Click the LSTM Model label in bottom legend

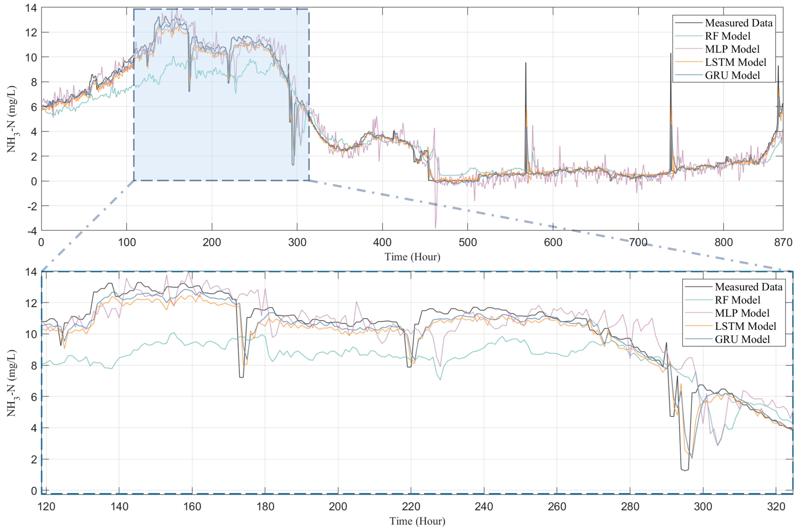(x=745, y=326)
